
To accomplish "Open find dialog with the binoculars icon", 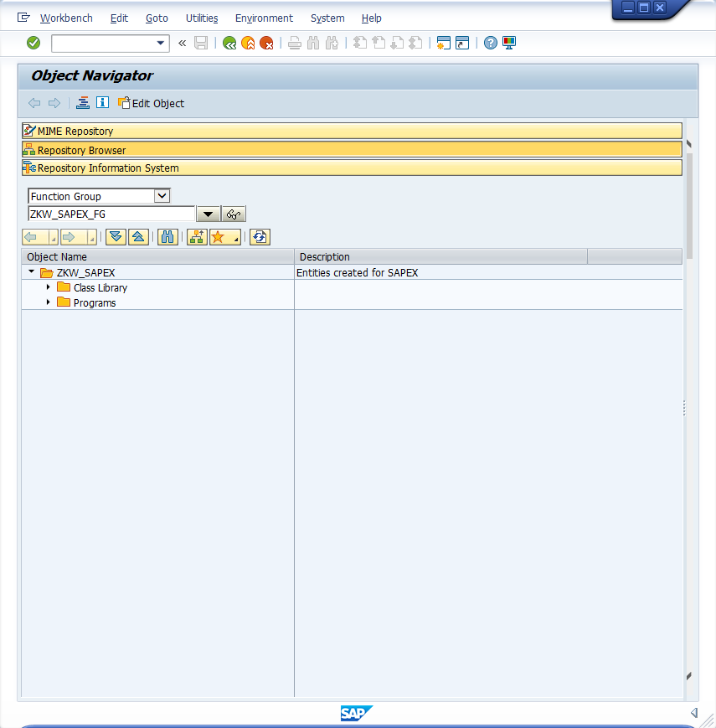I will (167, 237).
